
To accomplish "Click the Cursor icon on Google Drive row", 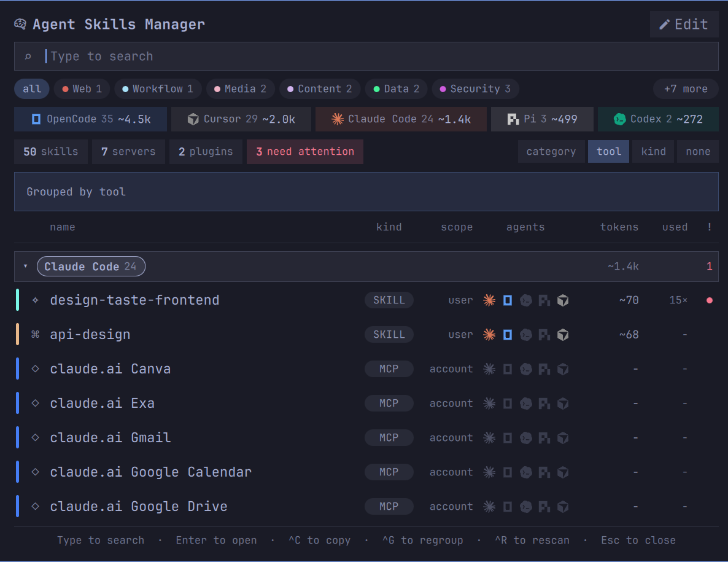I will [563, 507].
